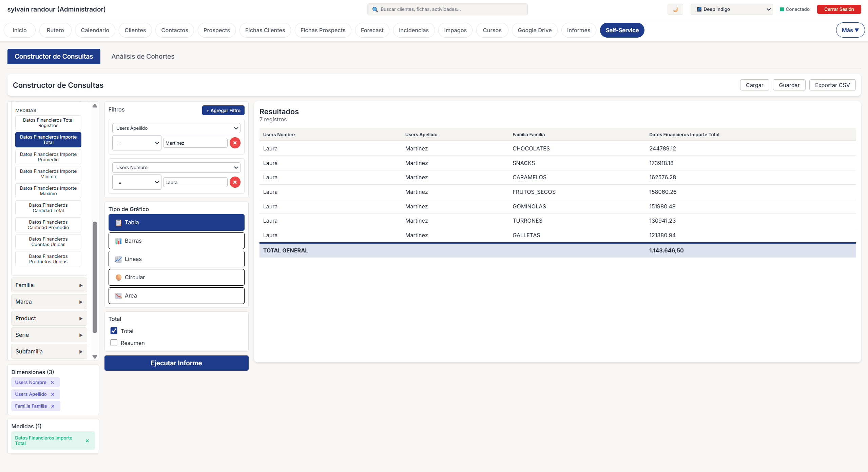Open the Forecast navigation item

(x=372, y=30)
